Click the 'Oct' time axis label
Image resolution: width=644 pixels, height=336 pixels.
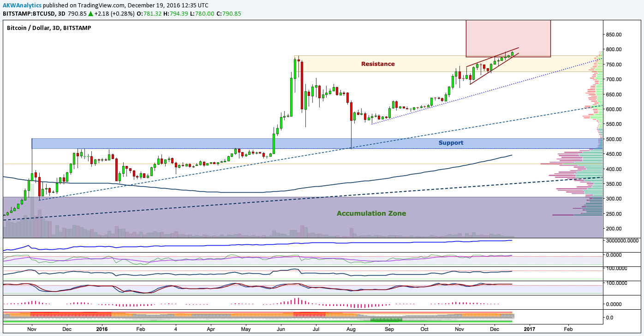pos(424,330)
